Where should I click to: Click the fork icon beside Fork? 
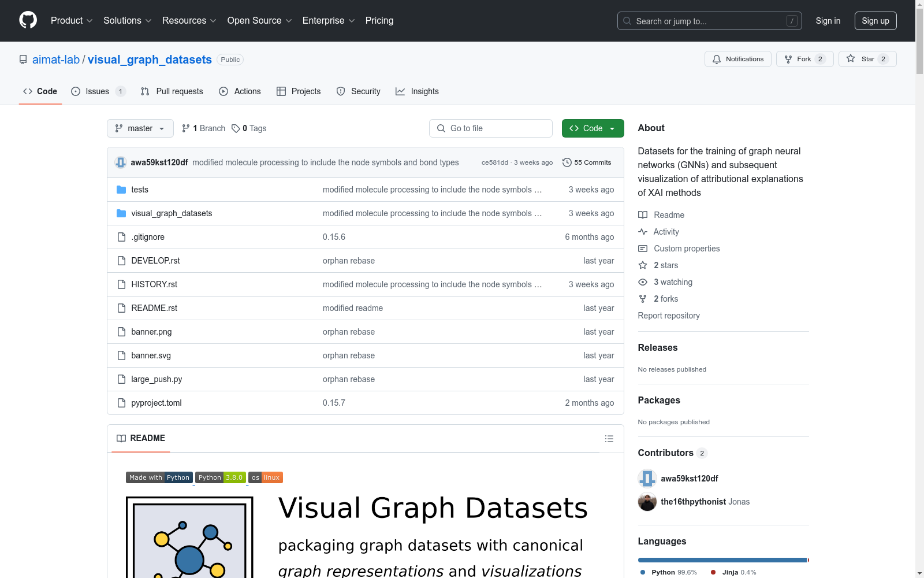[788, 59]
